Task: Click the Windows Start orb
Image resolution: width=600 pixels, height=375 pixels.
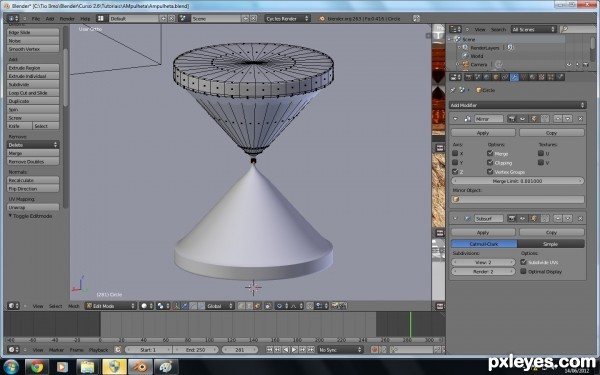Action: click(11, 367)
